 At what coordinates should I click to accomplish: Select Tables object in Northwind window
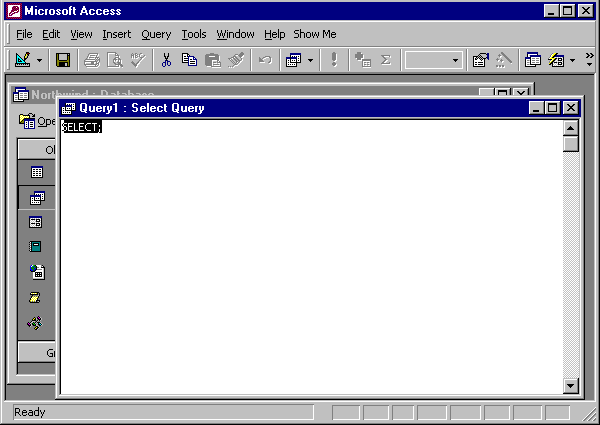pos(37,172)
